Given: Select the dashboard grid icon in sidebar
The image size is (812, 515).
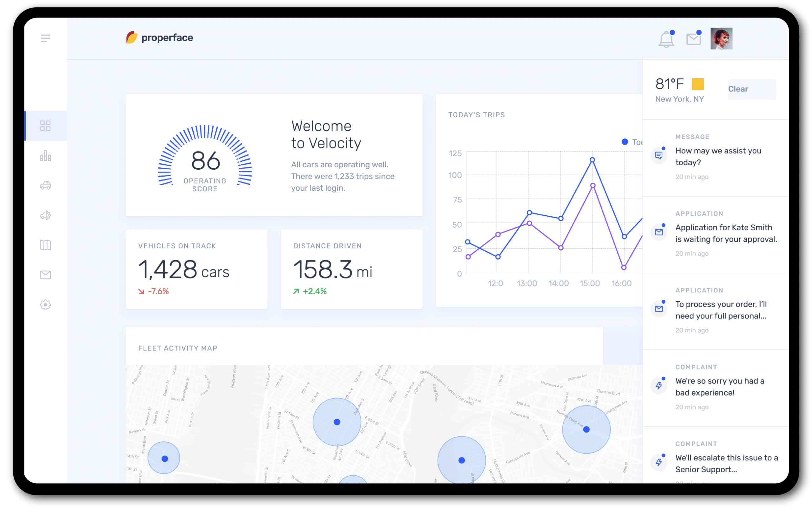Looking at the screenshot, I should (45, 126).
